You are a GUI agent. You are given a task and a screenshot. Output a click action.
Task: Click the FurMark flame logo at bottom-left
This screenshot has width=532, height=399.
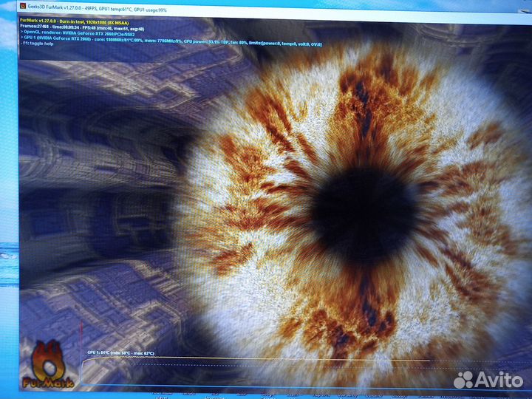[46, 364]
